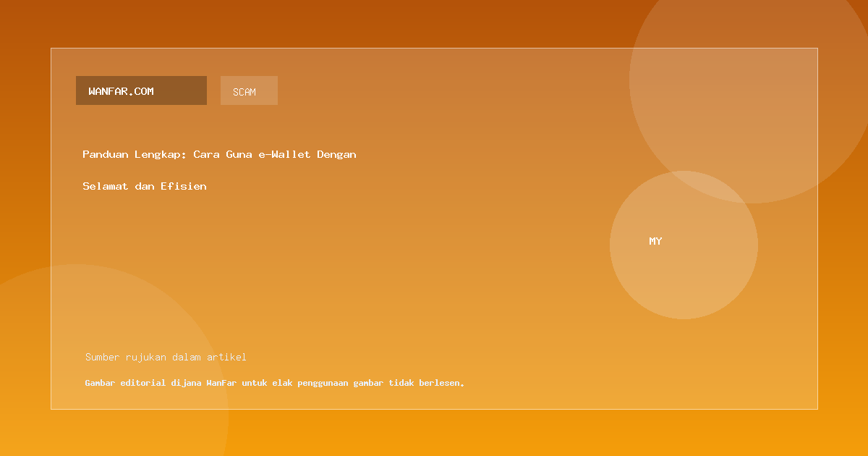Image resolution: width=868 pixels, height=456 pixels.
Task: Open the "Panduan Lengkap: Cara Guna e-Wallet Dengan" headline
Action: [x=219, y=154]
